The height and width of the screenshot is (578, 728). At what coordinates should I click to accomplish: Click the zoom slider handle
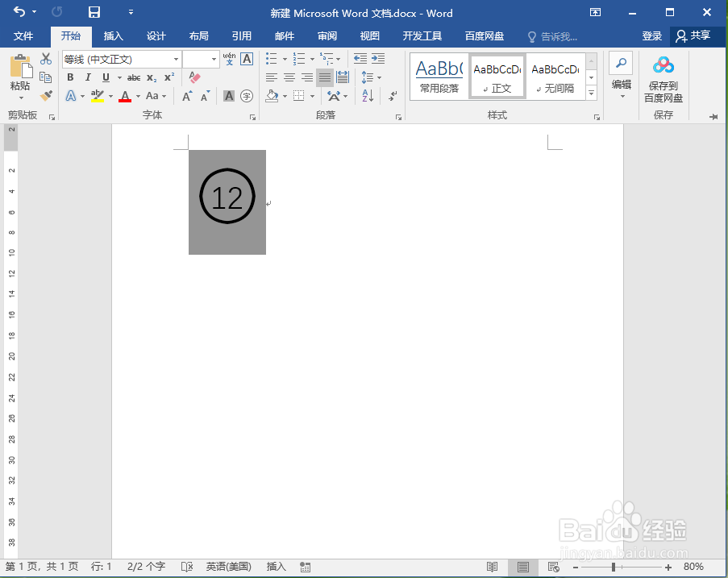point(614,567)
